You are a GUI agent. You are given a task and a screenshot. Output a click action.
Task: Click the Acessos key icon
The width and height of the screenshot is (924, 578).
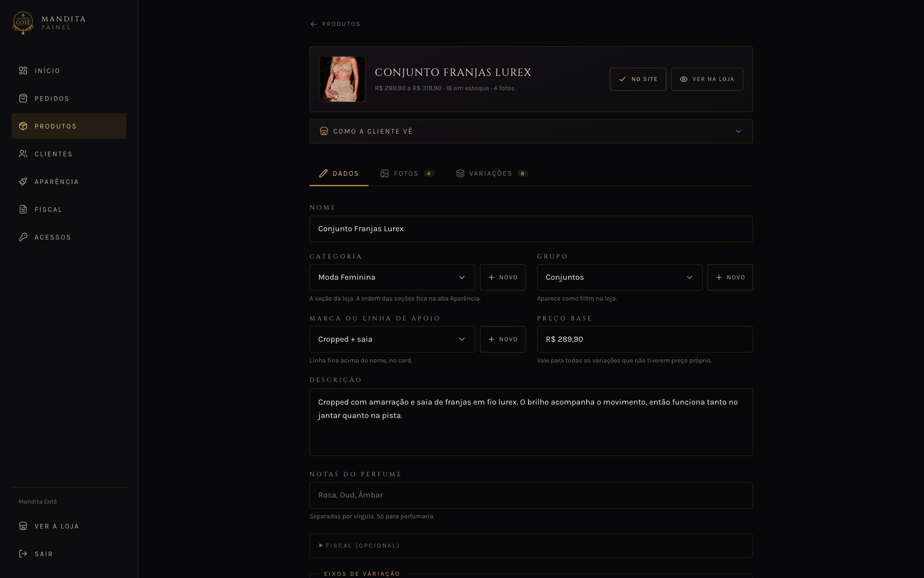(23, 237)
